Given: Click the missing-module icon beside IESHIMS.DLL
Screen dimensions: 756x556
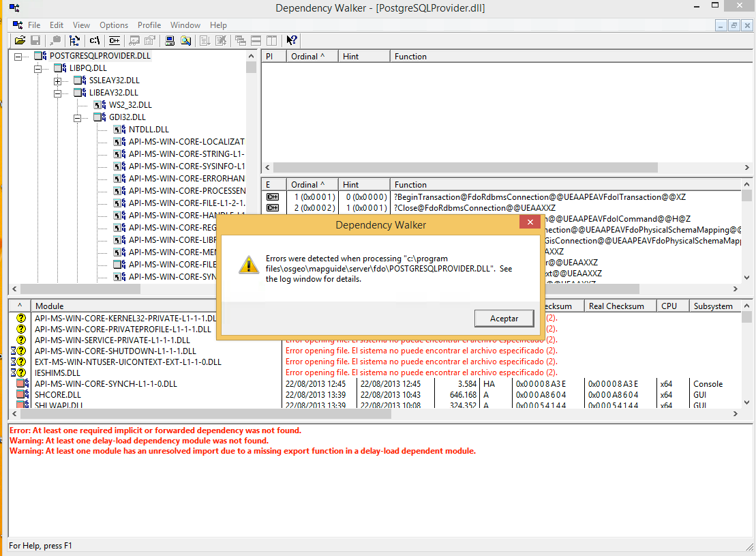Looking at the screenshot, I should pyautogui.click(x=21, y=372).
